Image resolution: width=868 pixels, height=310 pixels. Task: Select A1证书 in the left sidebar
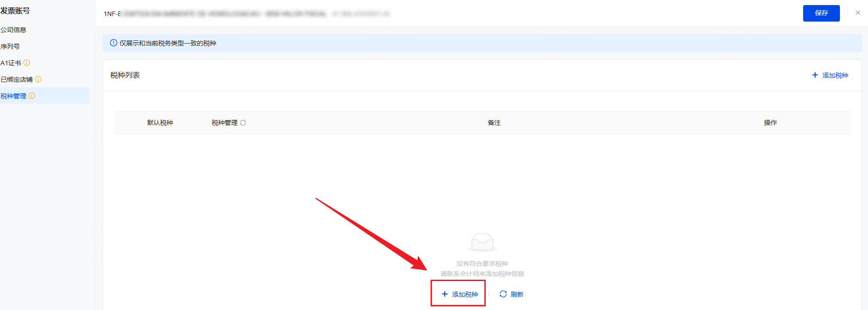click(11, 63)
